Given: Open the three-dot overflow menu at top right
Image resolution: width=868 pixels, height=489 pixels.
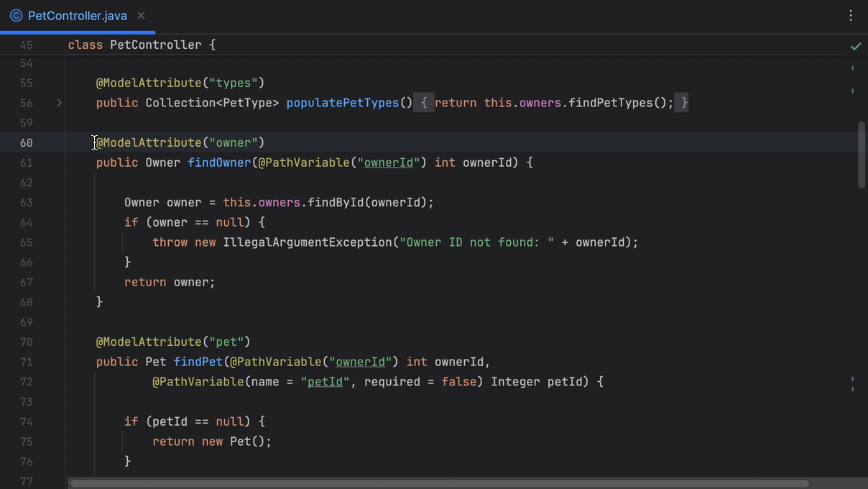Looking at the screenshot, I should 851,15.
